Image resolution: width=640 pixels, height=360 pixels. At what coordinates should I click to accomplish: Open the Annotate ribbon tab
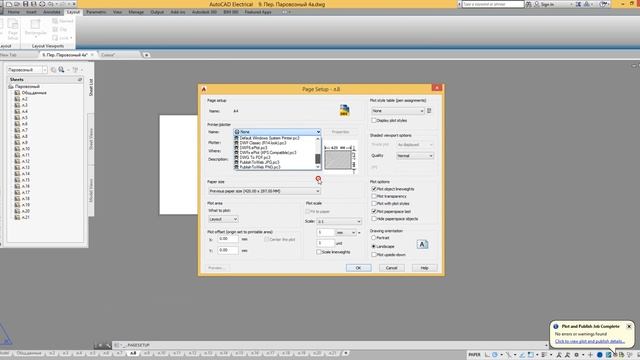click(x=52, y=12)
